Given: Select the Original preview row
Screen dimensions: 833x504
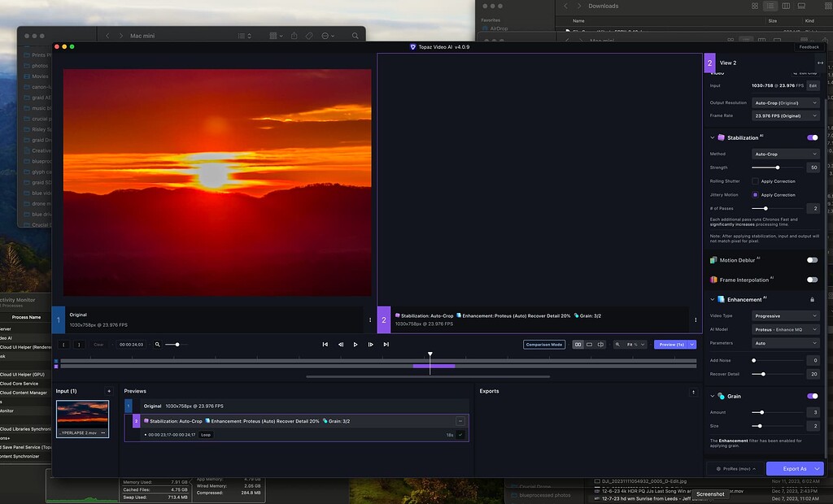Looking at the screenshot, I should click(x=203, y=406).
